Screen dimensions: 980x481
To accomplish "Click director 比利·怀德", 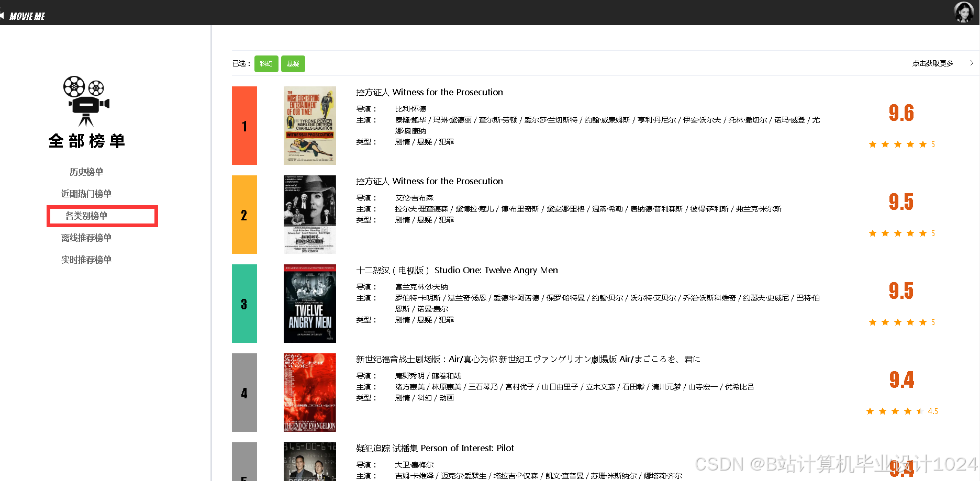I will click(x=410, y=109).
